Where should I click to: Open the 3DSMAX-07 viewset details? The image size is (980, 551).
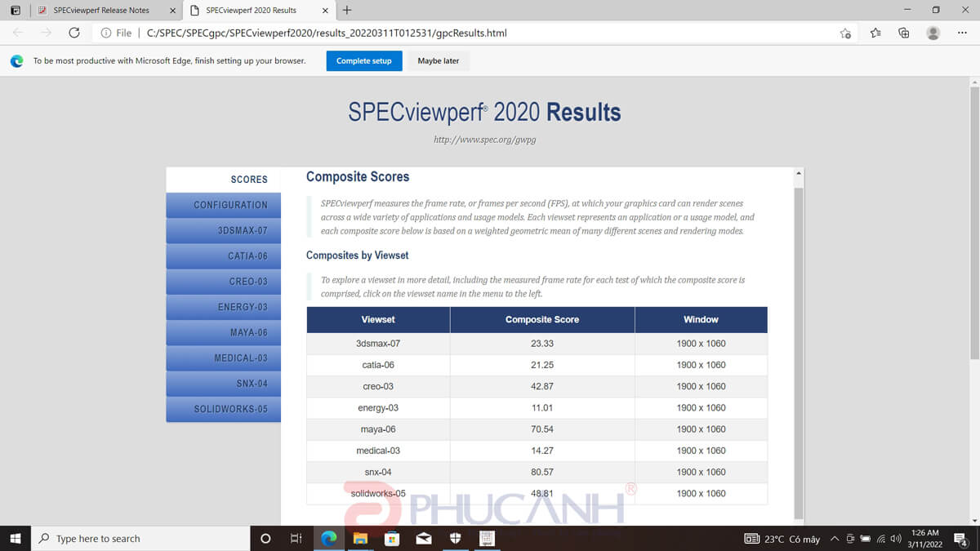click(x=223, y=230)
